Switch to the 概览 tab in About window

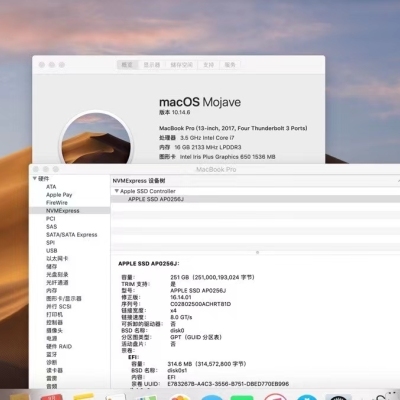pyautogui.click(x=127, y=65)
